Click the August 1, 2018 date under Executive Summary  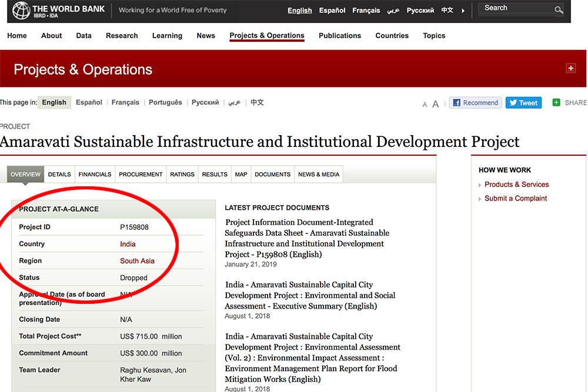[x=247, y=316]
